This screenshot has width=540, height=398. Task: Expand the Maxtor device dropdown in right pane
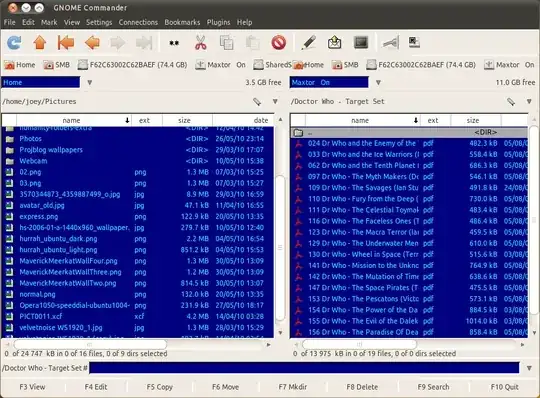pos(378,83)
